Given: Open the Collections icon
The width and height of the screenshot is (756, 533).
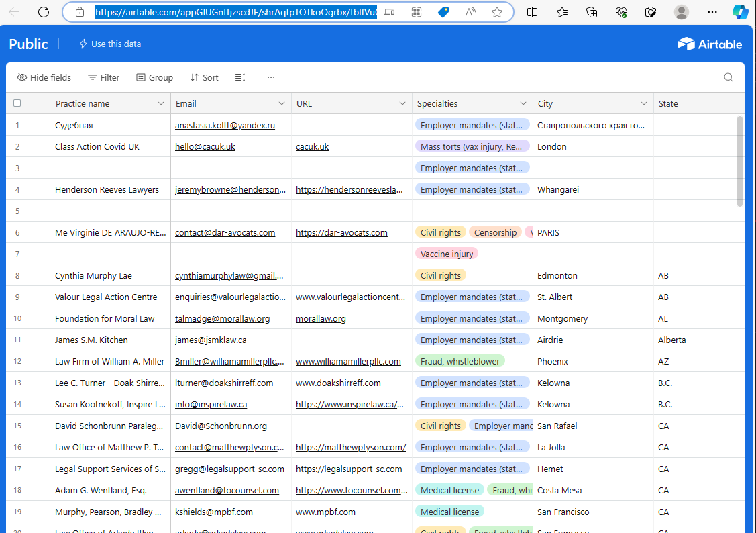Looking at the screenshot, I should click(592, 12).
